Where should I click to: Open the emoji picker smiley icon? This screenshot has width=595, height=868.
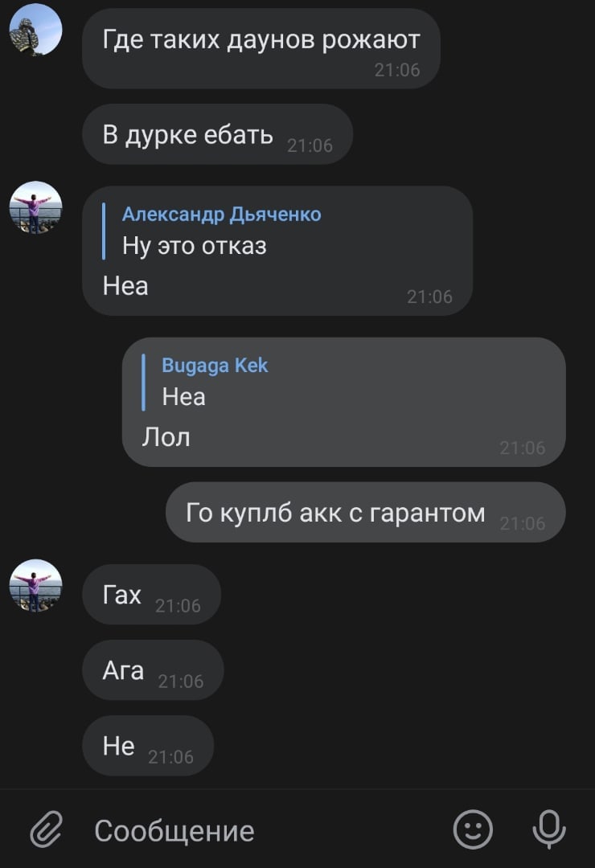[x=473, y=829]
